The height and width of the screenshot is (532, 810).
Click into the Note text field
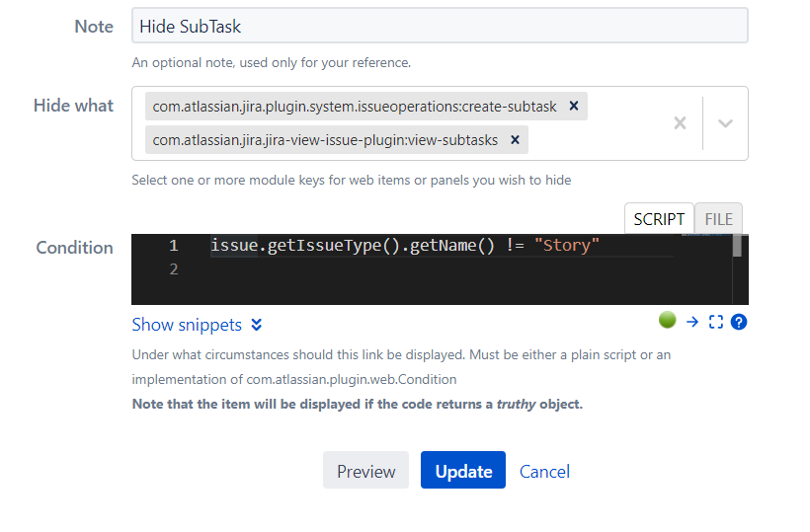(440, 27)
